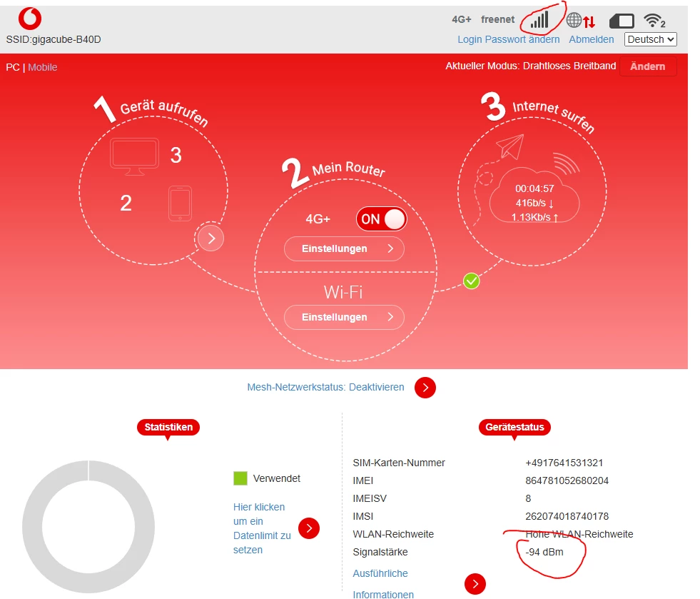Click the globe data transfer icon

(581, 21)
